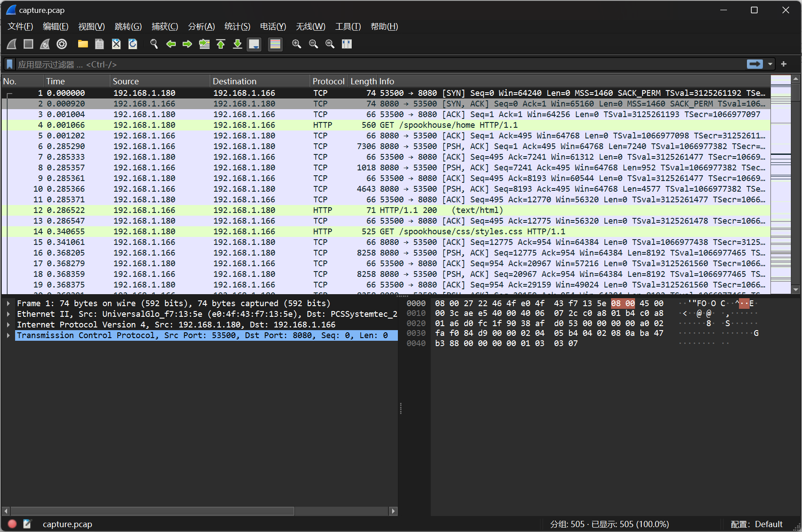The image size is (802, 532).
Task: Open capture file properties status icon
Action: (x=28, y=524)
